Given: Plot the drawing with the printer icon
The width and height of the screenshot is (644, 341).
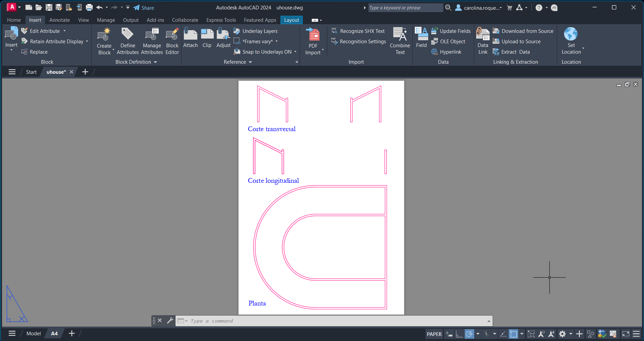Looking at the screenshot, I should pyautogui.click(x=89, y=7).
